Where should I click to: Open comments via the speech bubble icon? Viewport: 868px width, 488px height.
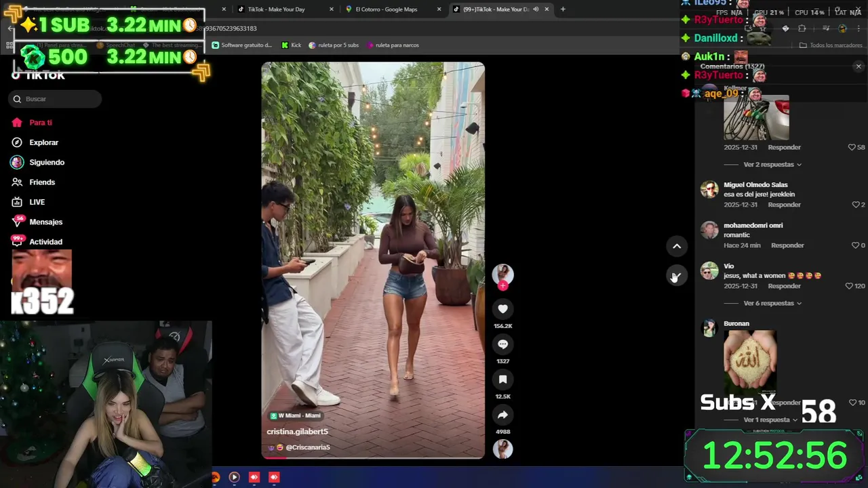502,344
